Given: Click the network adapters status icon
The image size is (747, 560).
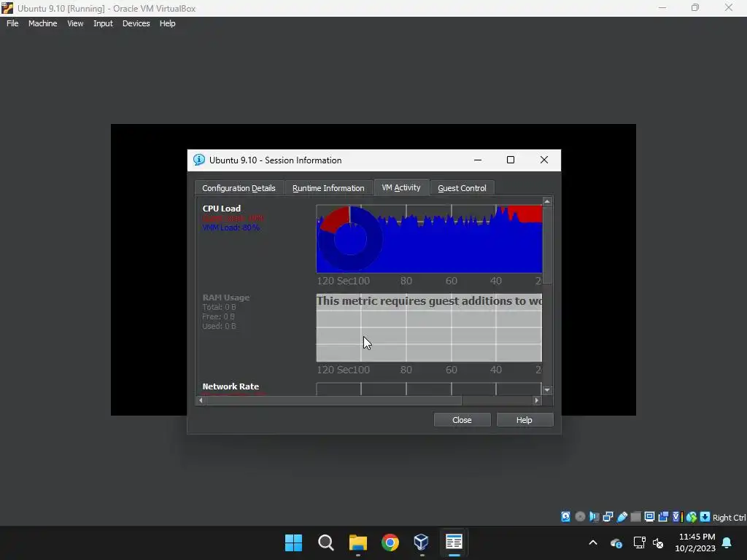Looking at the screenshot, I should 608,517.
